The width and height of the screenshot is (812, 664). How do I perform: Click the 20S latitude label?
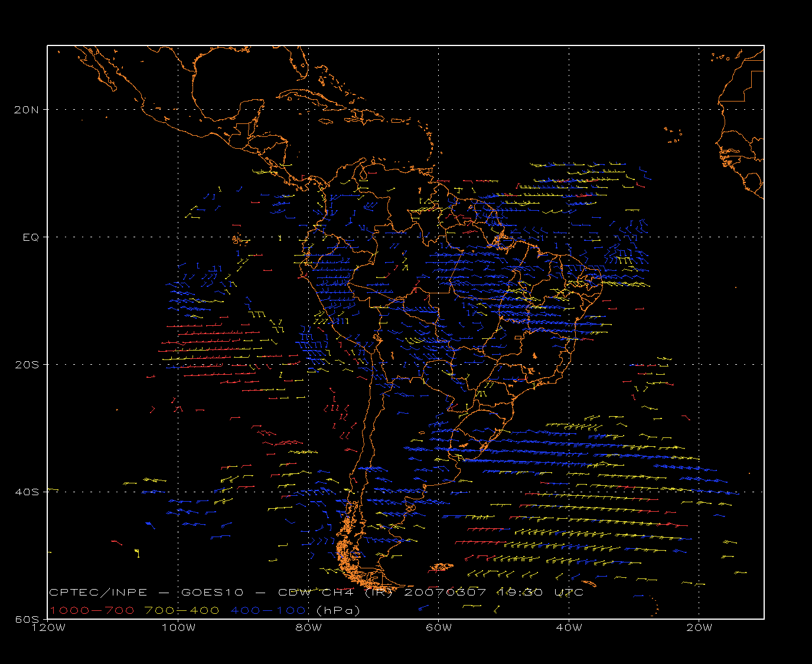(x=28, y=364)
